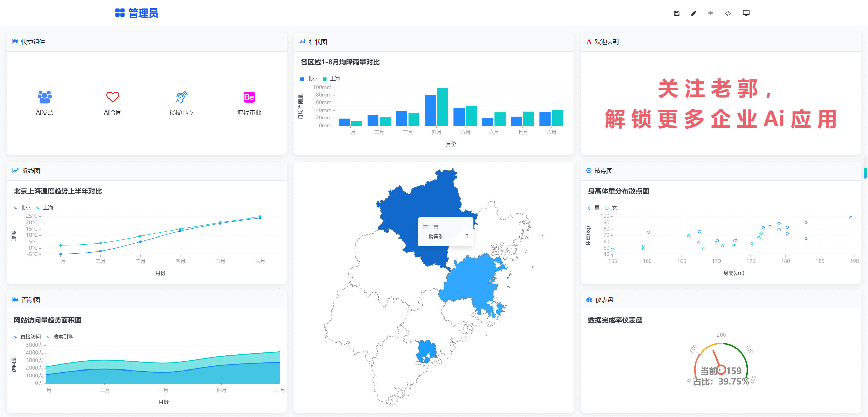Open the code view icon
868x417 pixels.
point(728,13)
